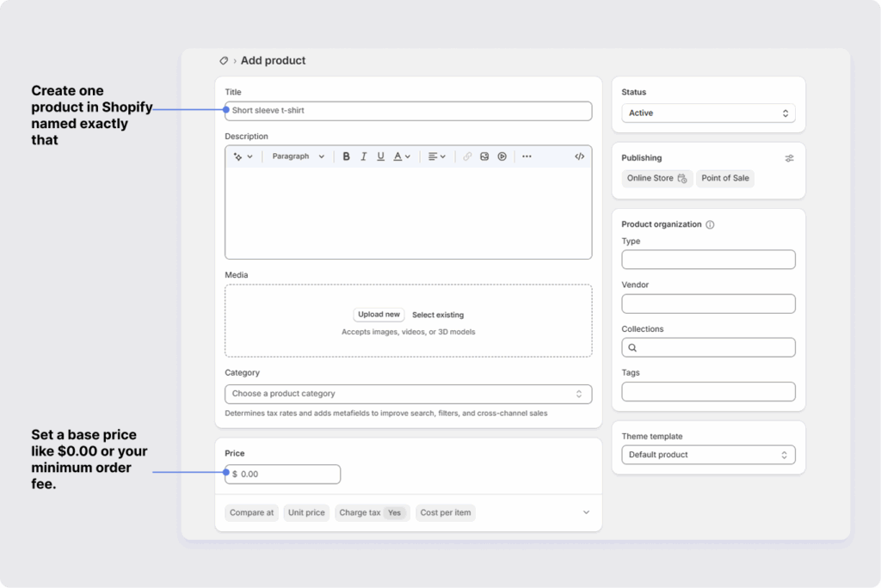Open the Publishing manage settings icon
881x588 pixels.
[789, 158]
